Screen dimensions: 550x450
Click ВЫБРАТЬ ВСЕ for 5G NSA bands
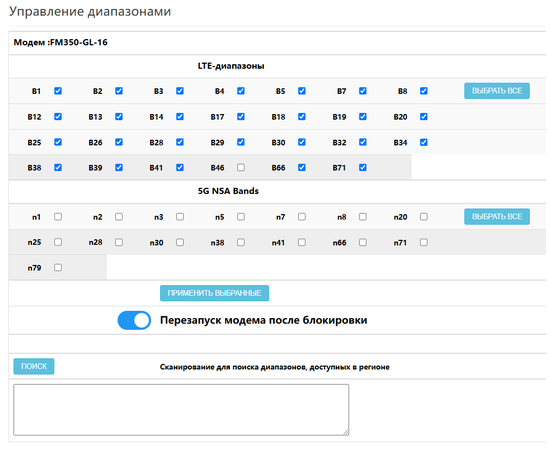[x=497, y=216]
